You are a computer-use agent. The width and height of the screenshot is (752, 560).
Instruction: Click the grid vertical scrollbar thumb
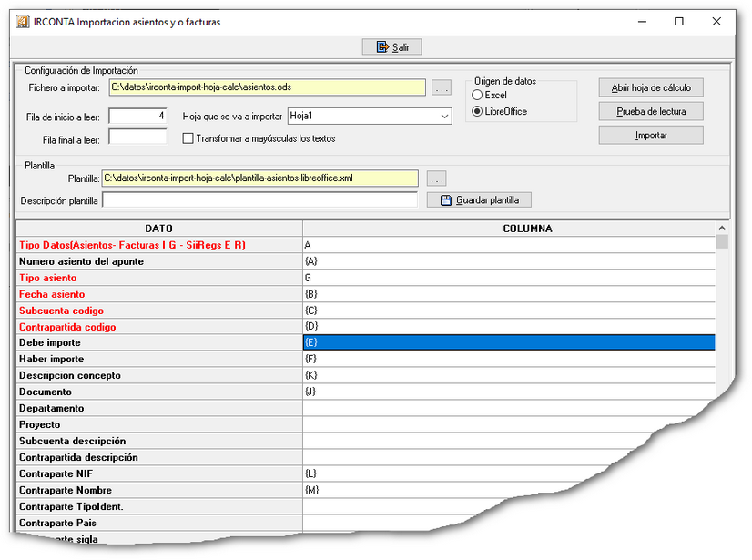[722, 241]
